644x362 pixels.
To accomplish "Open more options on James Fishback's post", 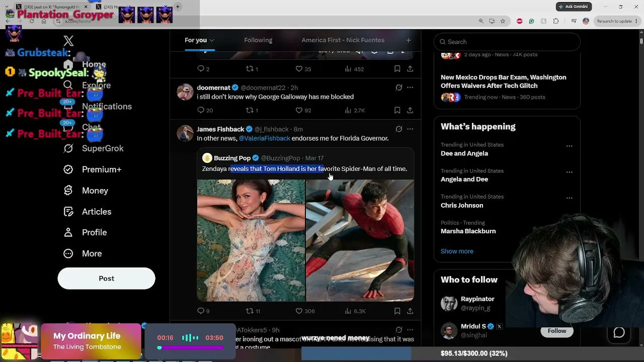I will tap(410, 129).
